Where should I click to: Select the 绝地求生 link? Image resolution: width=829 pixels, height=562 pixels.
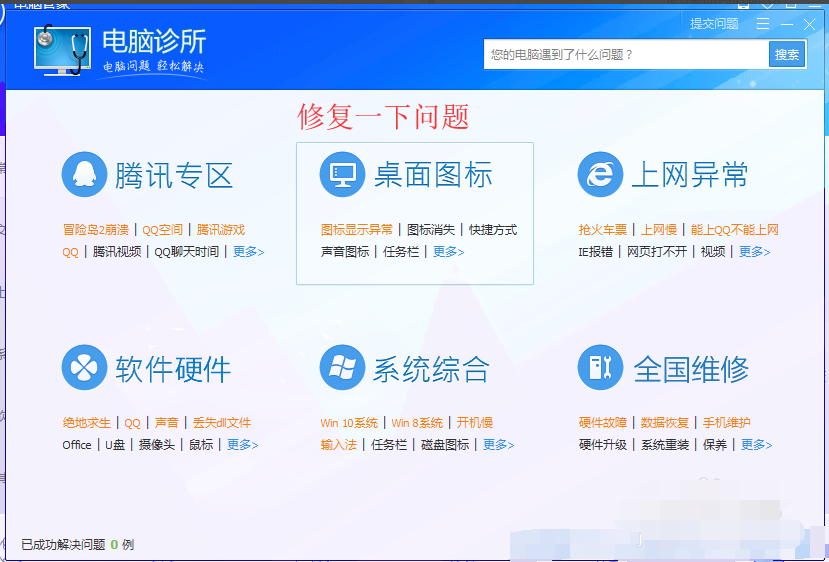(87, 422)
